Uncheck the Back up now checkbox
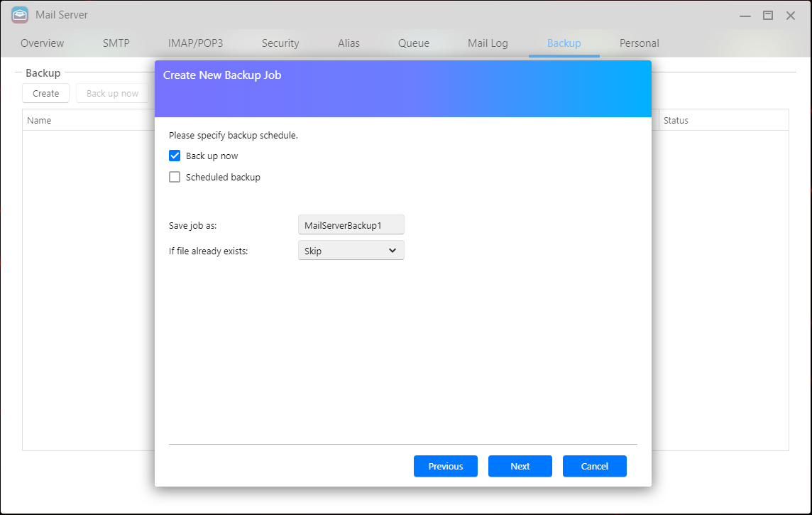Viewport: 812px width, 515px height. tap(175, 156)
